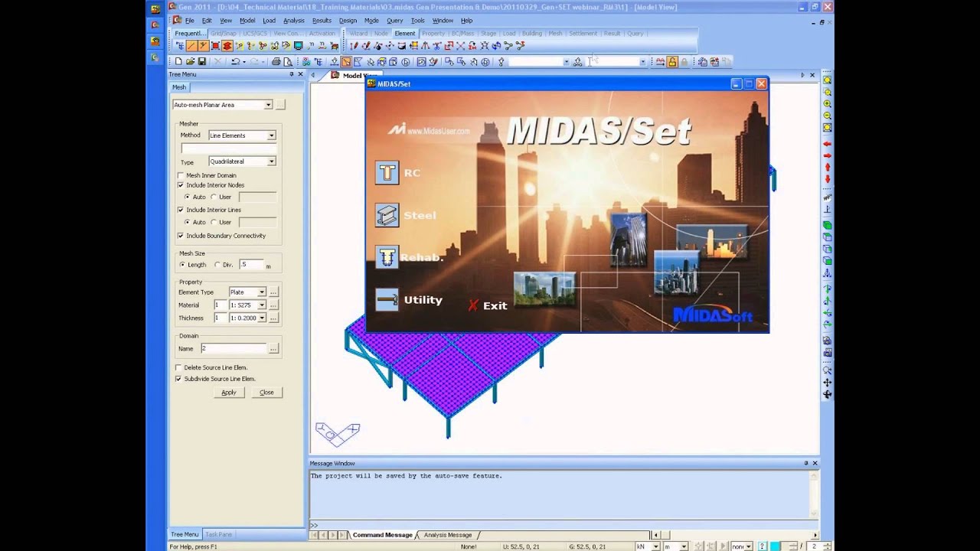The height and width of the screenshot is (551, 980).
Task: Click Zoom Out magnifier on right toolbar
Action: click(828, 116)
